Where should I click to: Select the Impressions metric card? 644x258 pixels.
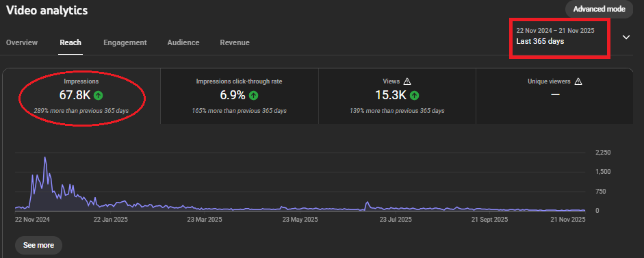point(81,96)
